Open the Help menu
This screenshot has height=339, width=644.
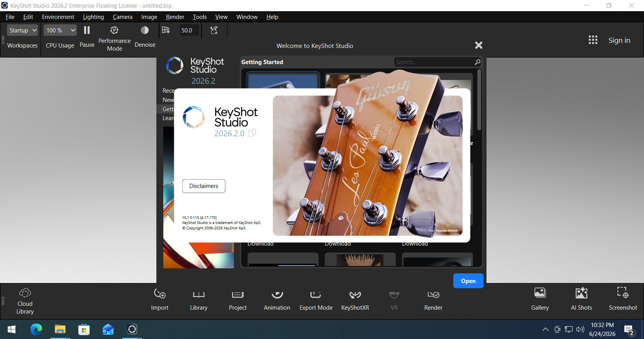click(272, 17)
